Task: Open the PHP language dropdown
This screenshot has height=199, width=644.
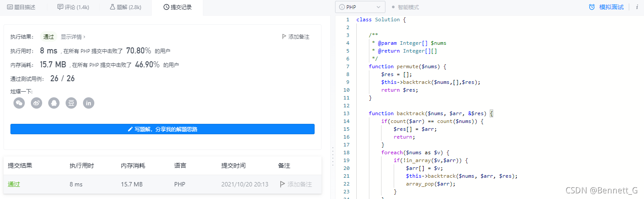Action: (360, 7)
